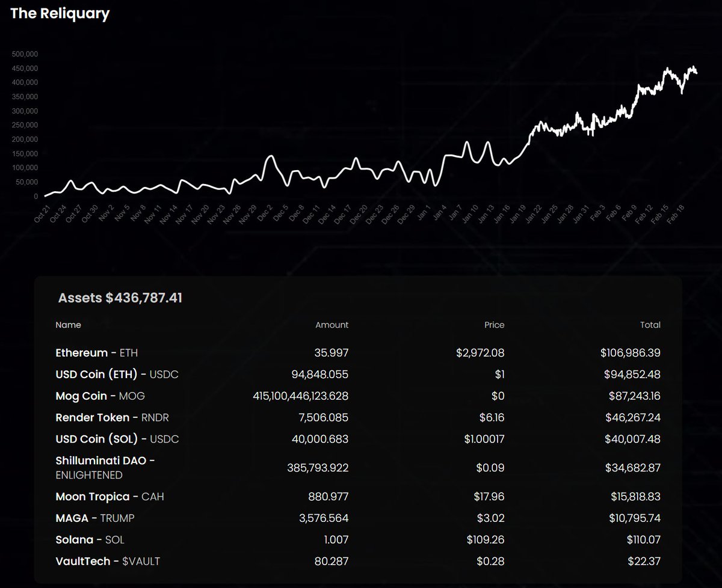Select the USD Coin (ETH) row name

(117, 375)
